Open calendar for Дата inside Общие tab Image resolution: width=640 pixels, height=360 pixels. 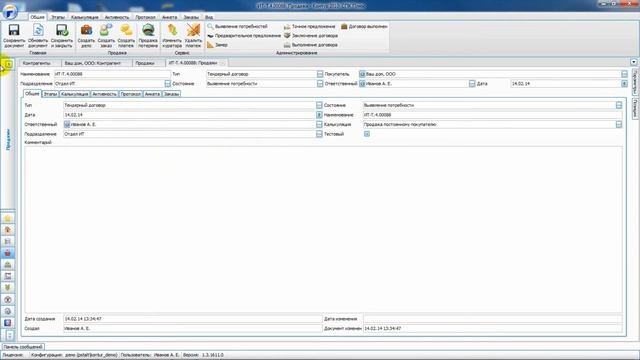click(x=319, y=115)
